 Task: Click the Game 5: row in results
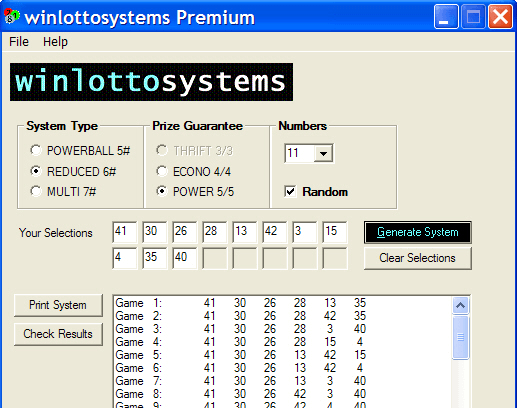tap(241, 355)
